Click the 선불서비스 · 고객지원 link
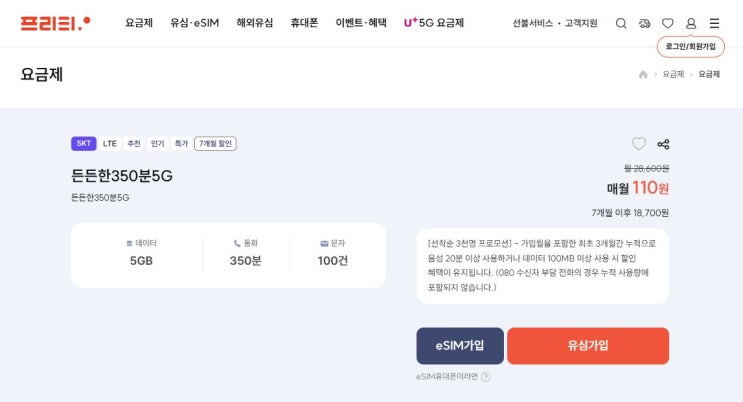Screen dimensions: 743x402 coord(555,23)
